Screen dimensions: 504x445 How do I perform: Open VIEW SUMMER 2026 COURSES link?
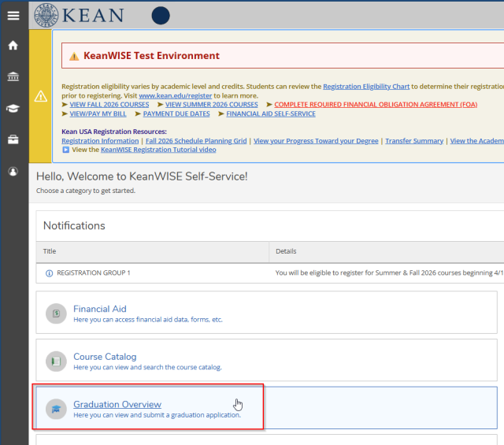(212, 105)
